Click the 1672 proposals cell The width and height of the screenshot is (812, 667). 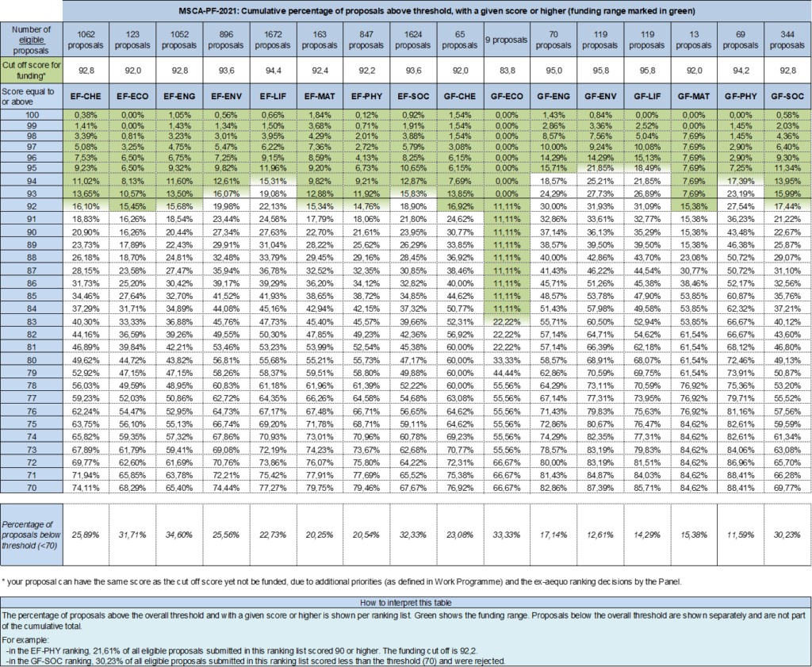tap(272, 40)
